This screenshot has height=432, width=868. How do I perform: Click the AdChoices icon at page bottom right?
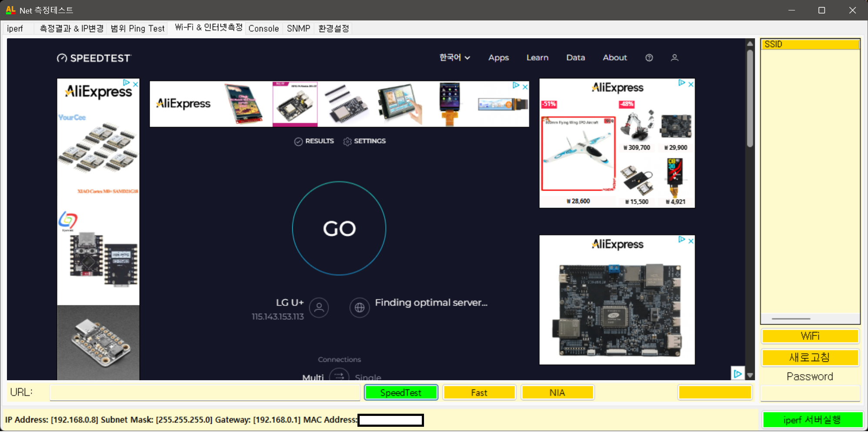(738, 373)
